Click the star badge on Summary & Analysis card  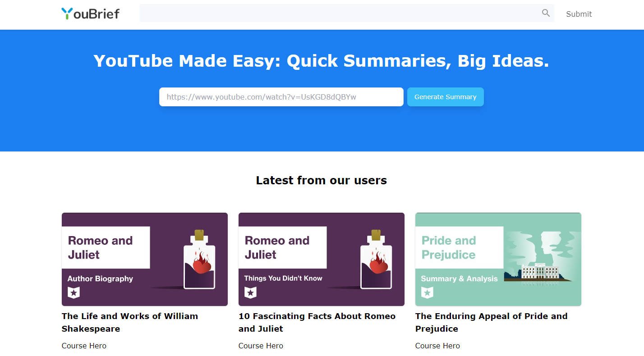[x=427, y=293]
